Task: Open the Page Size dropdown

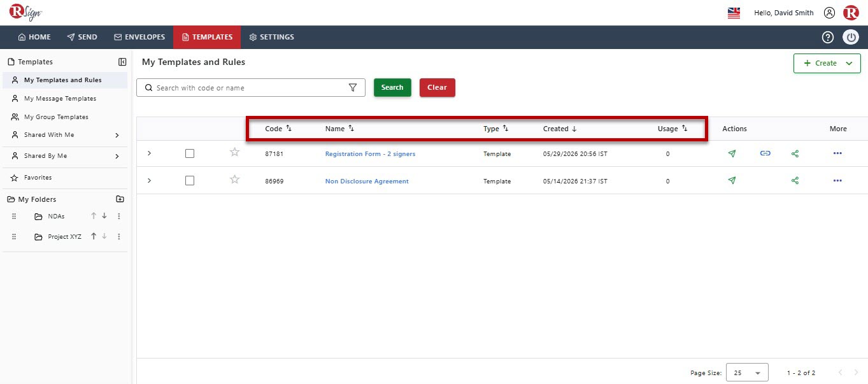Action: coord(747,373)
